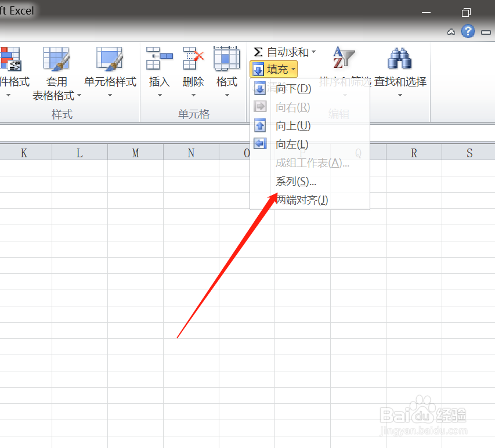Click the Cell Styles (单元格样式) icon
The height and width of the screenshot is (448, 495).
(x=110, y=59)
